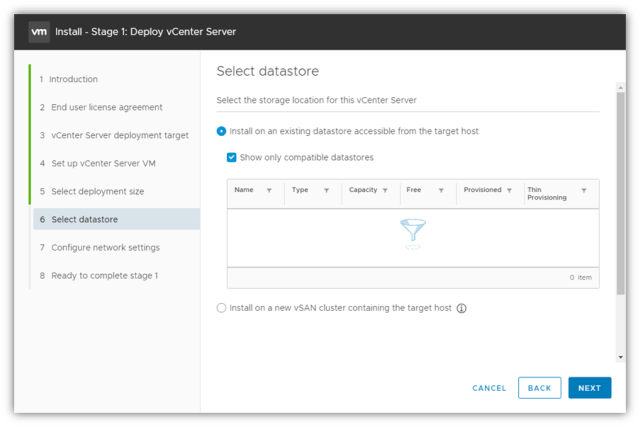Filter the Thin Provisioning column
The width and height of the screenshot is (640, 427).
point(584,189)
